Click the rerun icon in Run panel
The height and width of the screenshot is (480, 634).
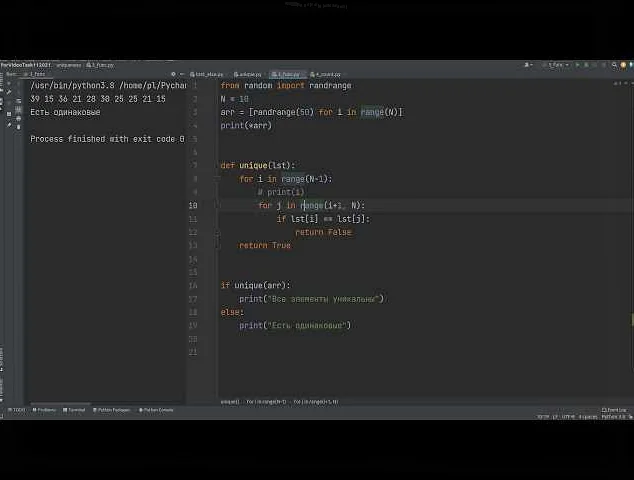click(x=9, y=84)
